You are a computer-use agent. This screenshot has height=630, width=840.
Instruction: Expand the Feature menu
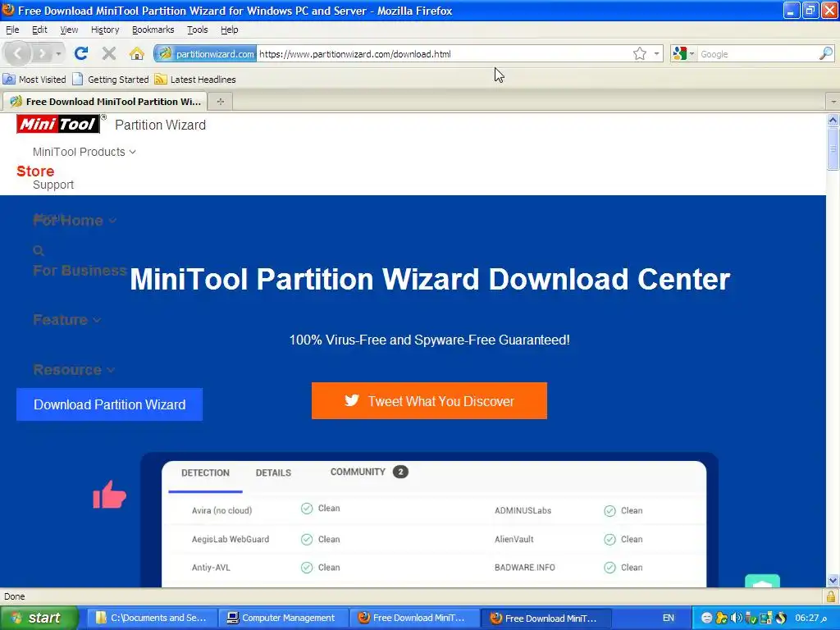tap(67, 320)
